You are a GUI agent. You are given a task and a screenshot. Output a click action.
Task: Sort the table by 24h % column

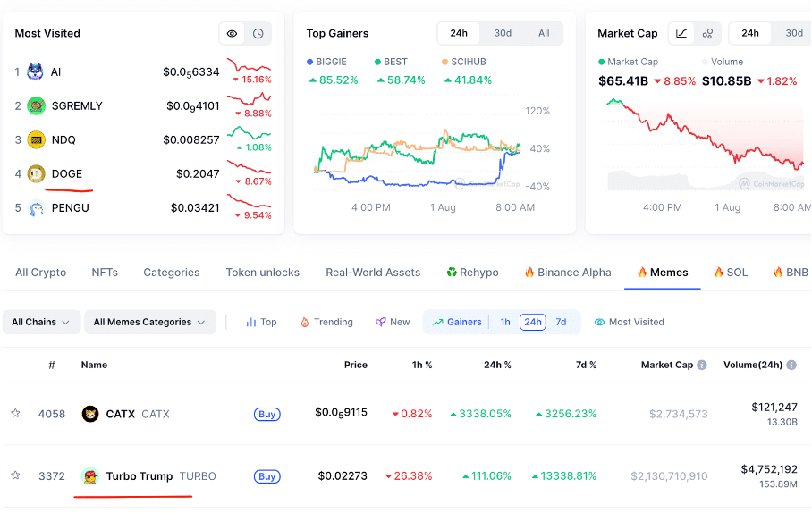pos(496,365)
